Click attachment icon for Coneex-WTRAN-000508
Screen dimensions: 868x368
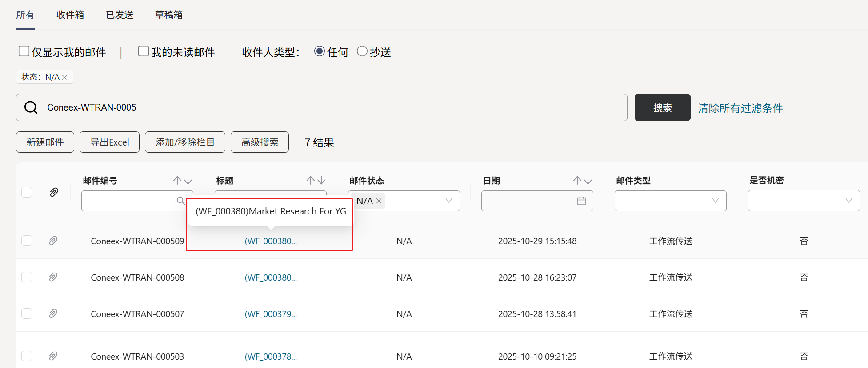[x=53, y=277]
